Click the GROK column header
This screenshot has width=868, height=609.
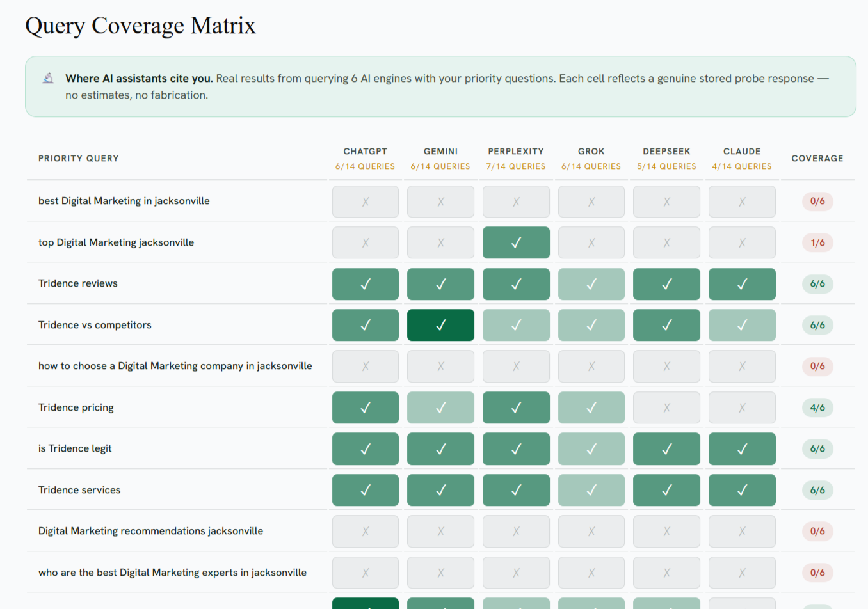591,152
